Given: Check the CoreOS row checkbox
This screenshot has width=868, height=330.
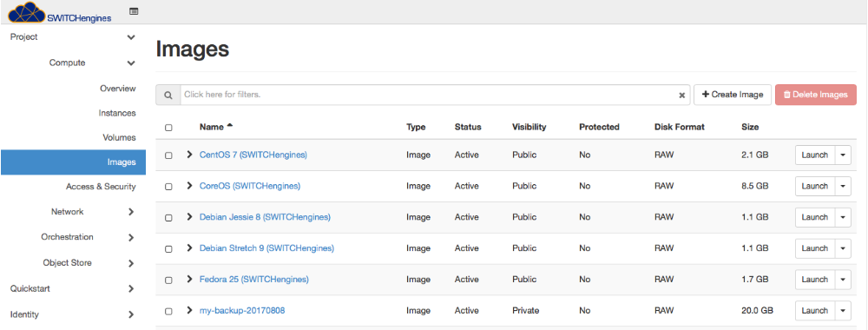Looking at the screenshot, I should coord(168,187).
